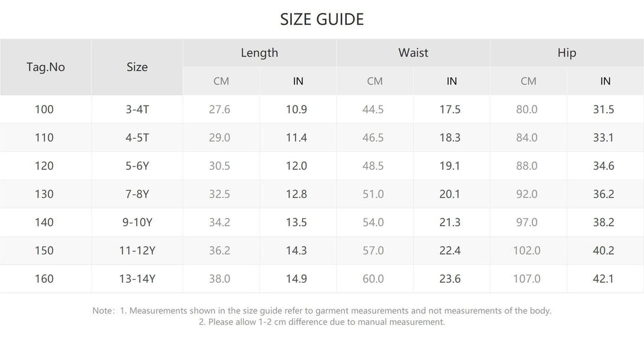
Task: Click the CM subheader under Length
Action: (x=221, y=81)
